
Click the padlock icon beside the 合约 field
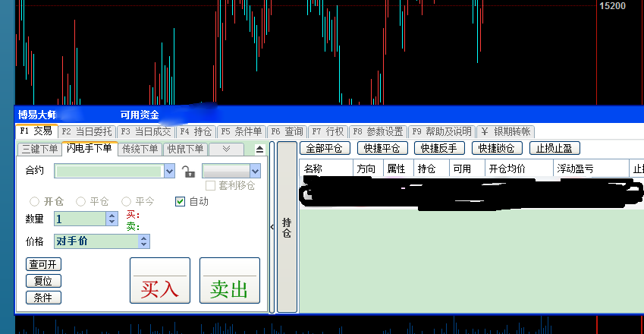189,172
